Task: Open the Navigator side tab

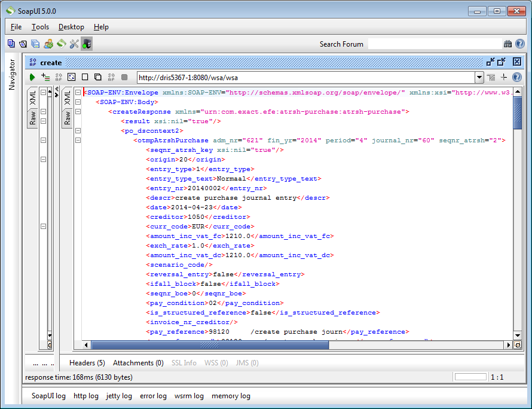Action: (12, 75)
